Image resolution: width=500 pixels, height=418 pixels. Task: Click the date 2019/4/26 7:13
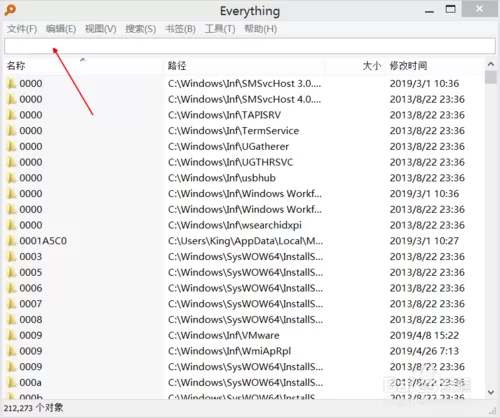pos(424,351)
